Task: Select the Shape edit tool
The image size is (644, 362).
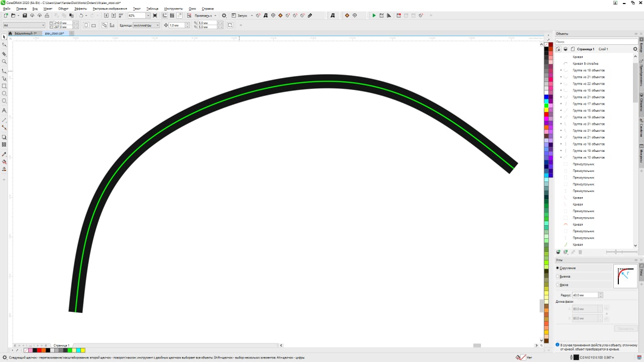Action: 4,45
